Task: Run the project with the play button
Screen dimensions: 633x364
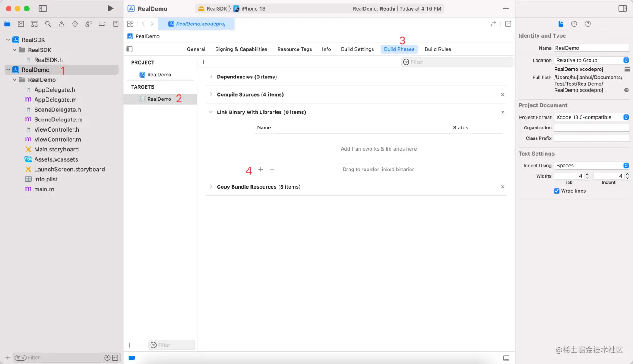Action: (x=110, y=8)
